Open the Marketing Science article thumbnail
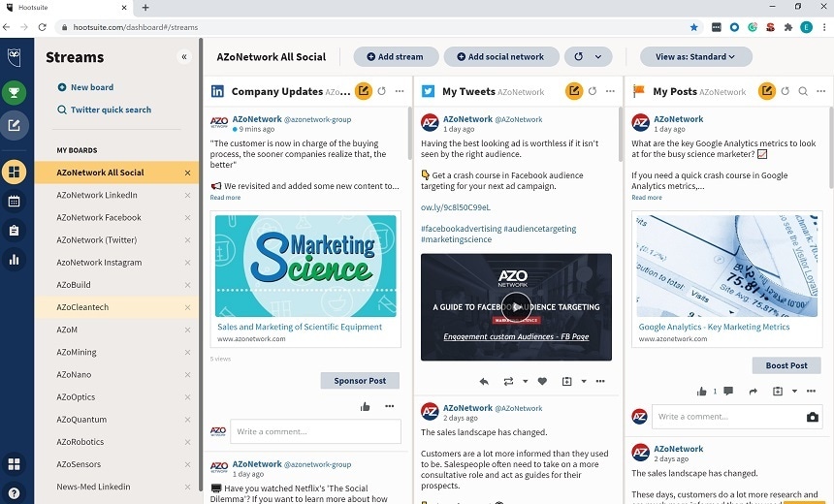Image resolution: width=834 pixels, height=504 pixels. 305,266
